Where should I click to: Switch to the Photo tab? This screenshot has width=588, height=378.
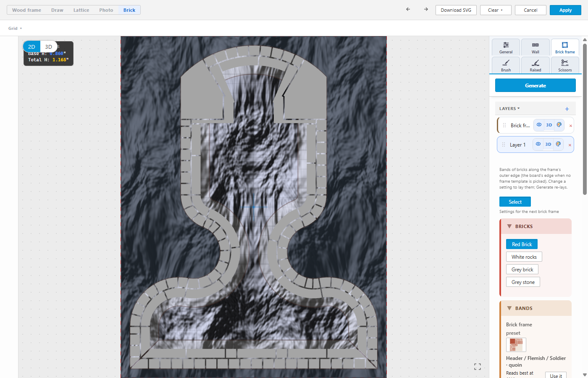coord(106,10)
